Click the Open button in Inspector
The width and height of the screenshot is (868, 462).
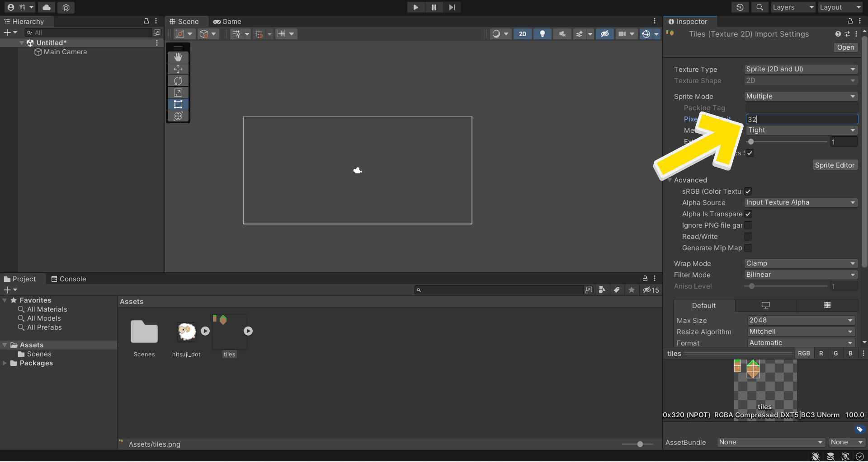845,47
